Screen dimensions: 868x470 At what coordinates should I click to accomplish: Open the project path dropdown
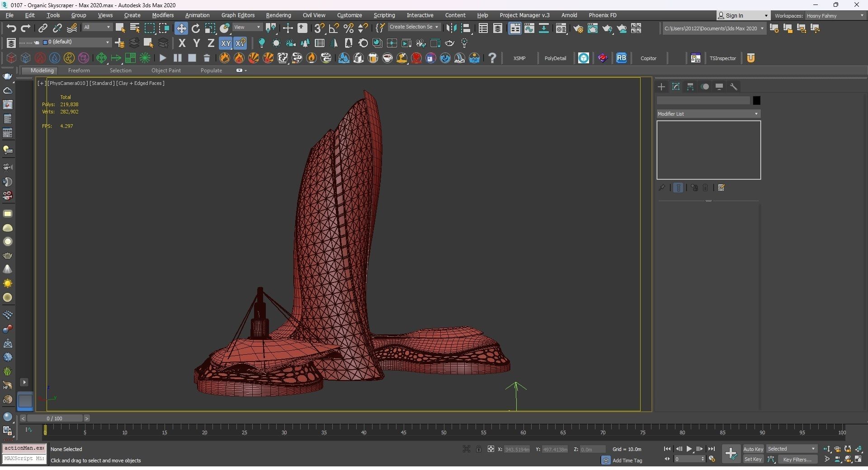tap(714, 28)
